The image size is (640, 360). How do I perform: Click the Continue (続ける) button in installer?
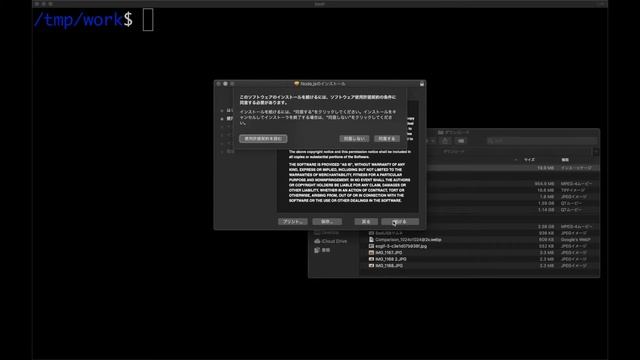[400, 222]
